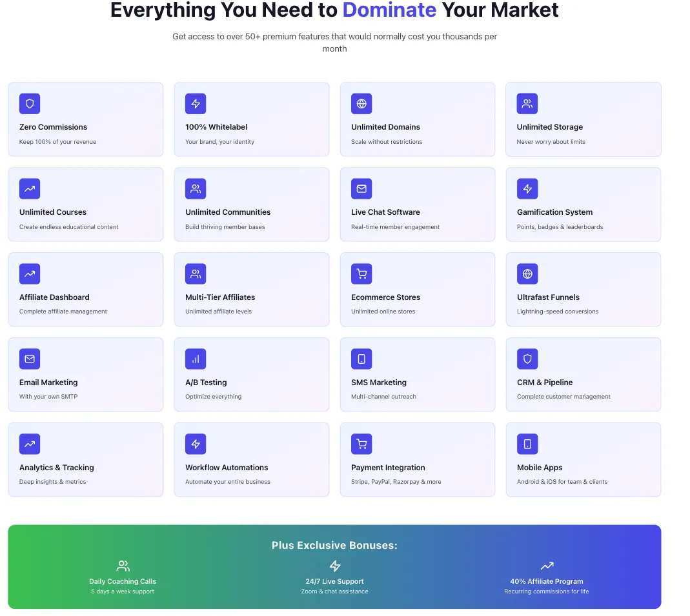Screen dimensions: 690x616
Task: Click the trending arrow icon above Unlimited Courses
Action: point(30,188)
